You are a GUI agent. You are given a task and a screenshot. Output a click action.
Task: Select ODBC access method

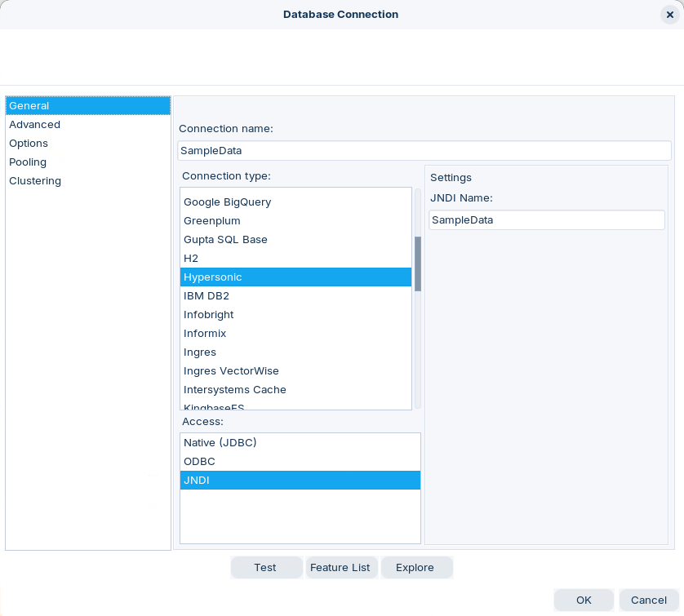[200, 462]
